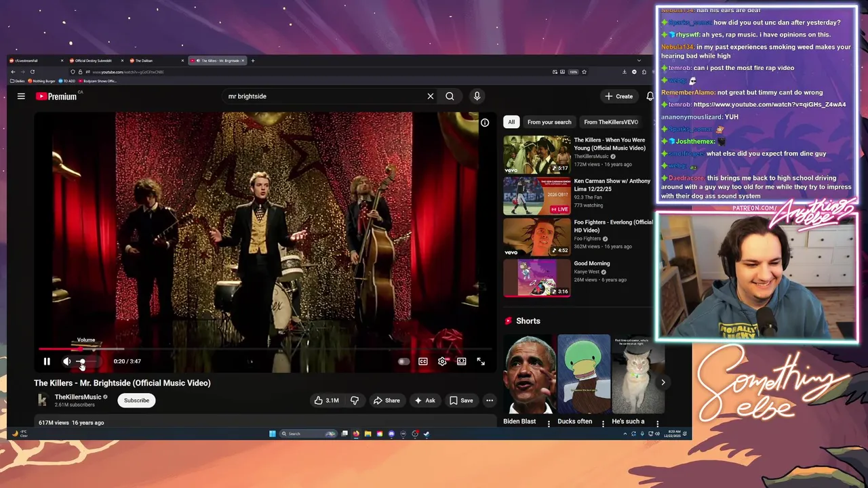
Task: Select the From TheKillersVEVO chip
Action: coord(611,122)
